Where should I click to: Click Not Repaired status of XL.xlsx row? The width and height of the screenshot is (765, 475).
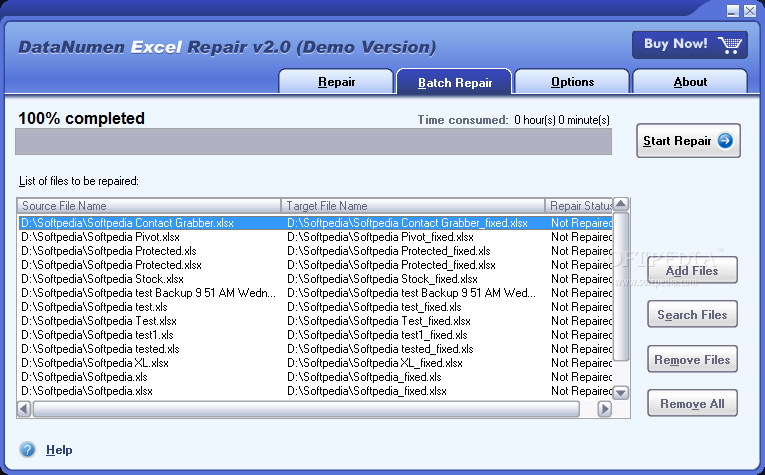(582, 363)
